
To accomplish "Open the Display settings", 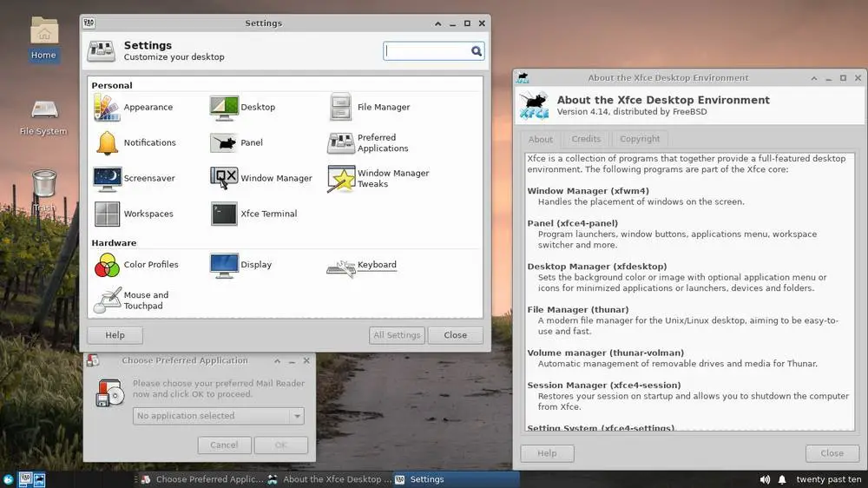I will tap(224, 265).
